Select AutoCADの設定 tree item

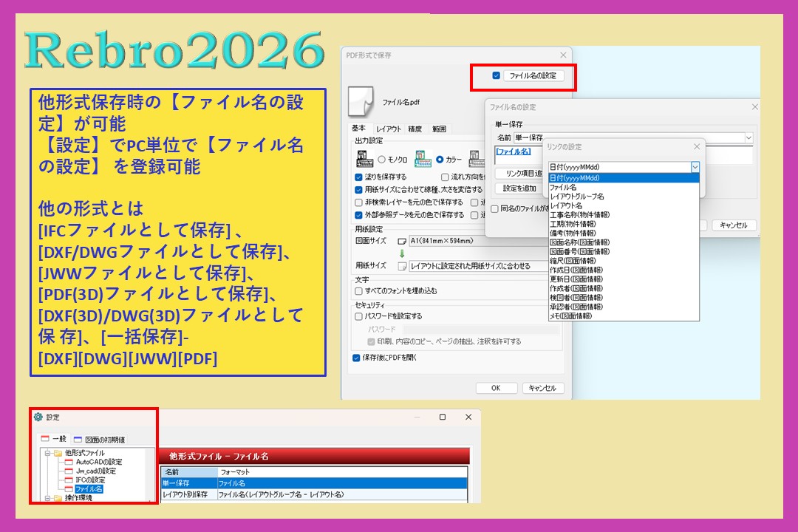point(99,462)
